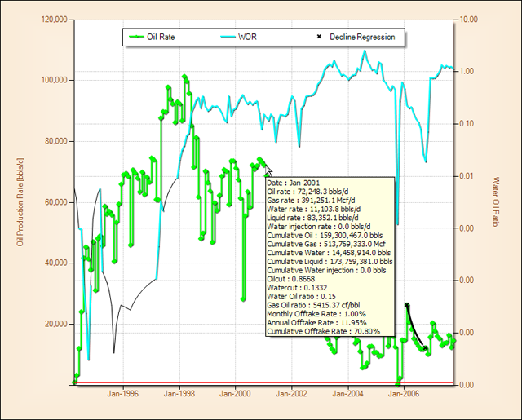The height and width of the screenshot is (420, 522).
Task: Click the oil rate peak above 100,000
Action: (x=185, y=77)
